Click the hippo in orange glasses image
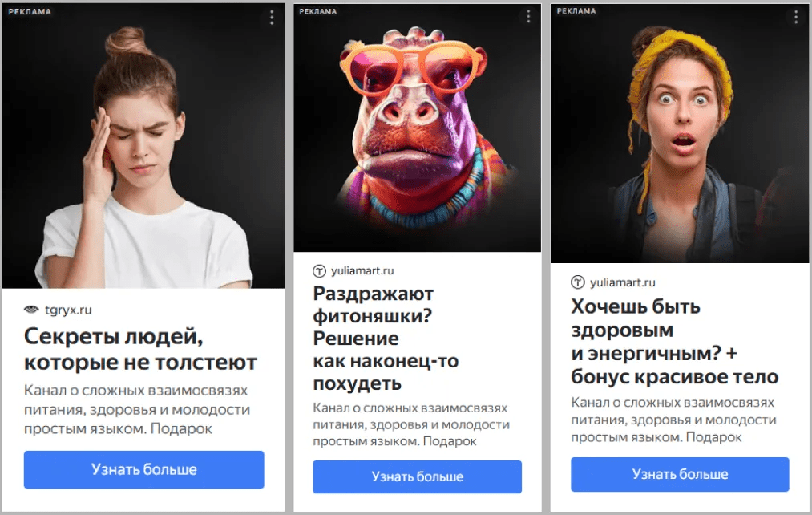Image resolution: width=812 pixels, height=515 pixels. point(418,128)
